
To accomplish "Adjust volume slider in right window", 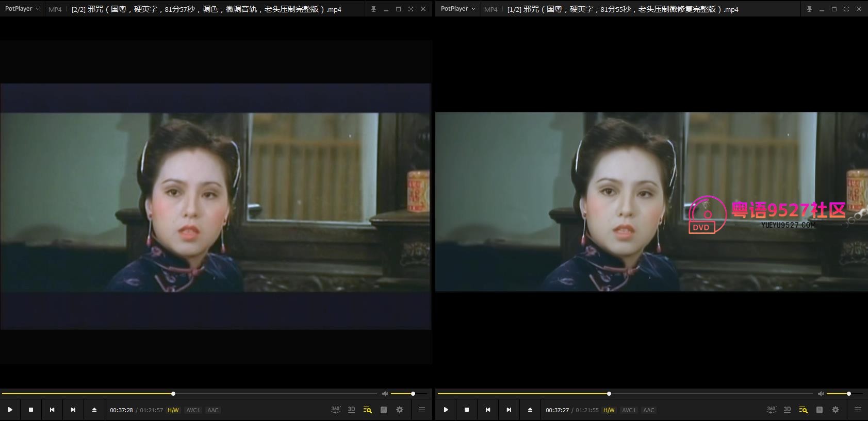I will click(x=845, y=394).
